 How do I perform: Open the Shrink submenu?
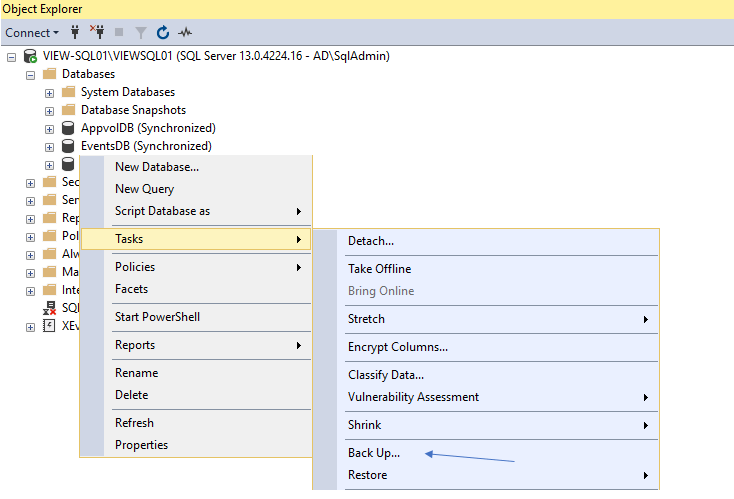click(x=364, y=425)
